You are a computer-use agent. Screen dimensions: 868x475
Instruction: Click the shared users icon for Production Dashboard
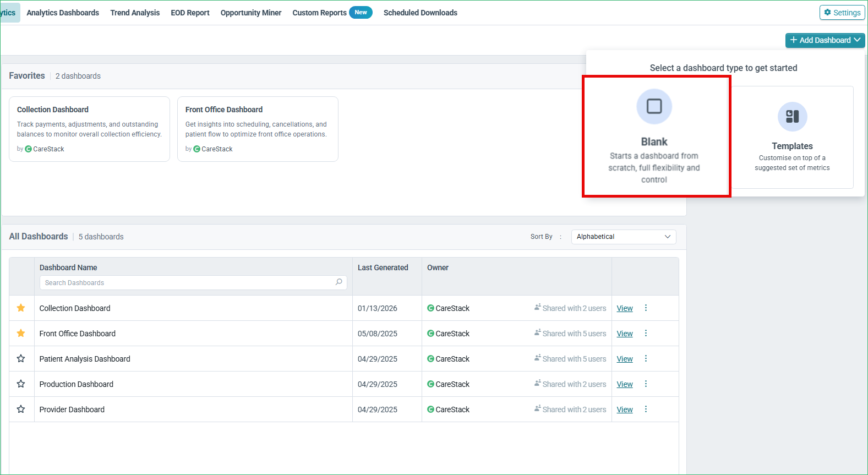[538, 384]
